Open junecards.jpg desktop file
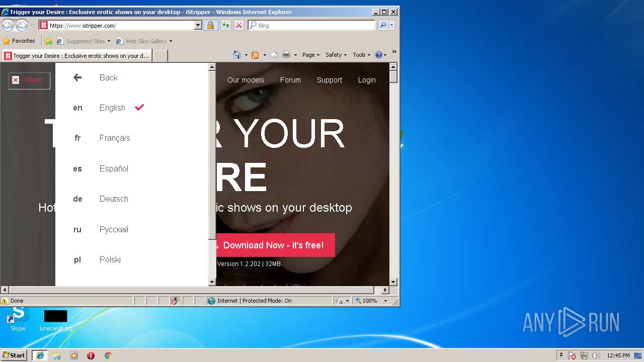This screenshot has width=644, height=362. [x=56, y=320]
